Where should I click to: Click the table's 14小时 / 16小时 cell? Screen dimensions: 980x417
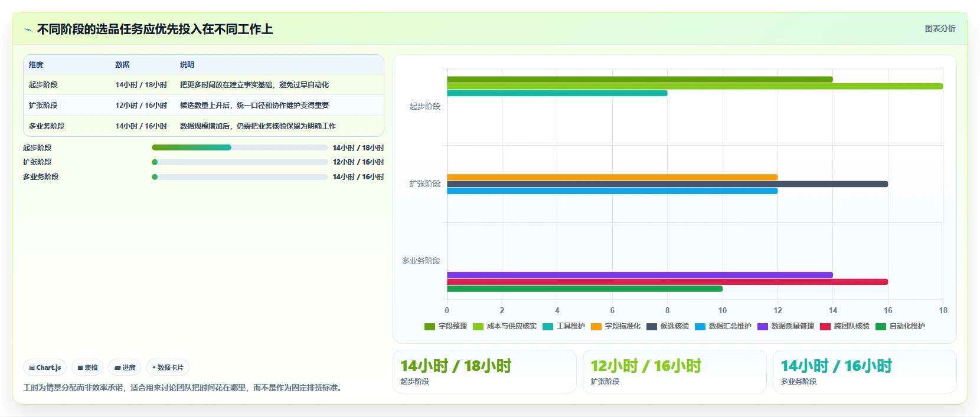(x=141, y=126)
